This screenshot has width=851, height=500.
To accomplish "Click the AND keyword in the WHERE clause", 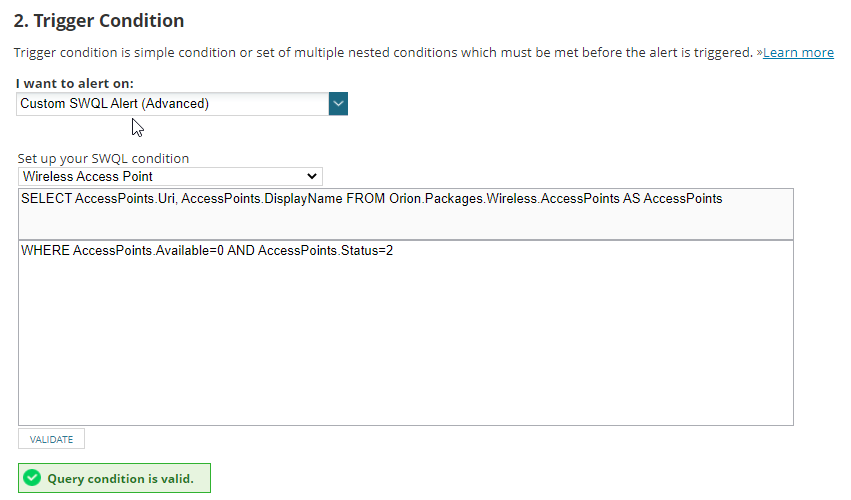I will tap(240, 251).
